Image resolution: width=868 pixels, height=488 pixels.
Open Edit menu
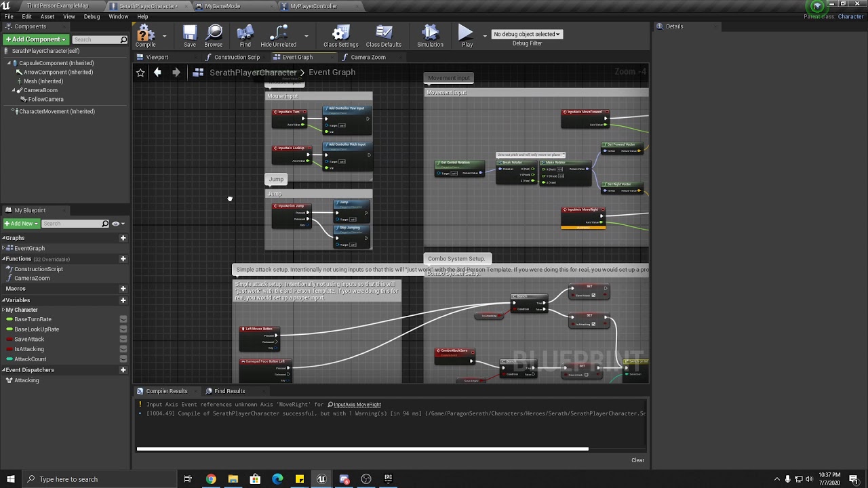click(26, 16)
